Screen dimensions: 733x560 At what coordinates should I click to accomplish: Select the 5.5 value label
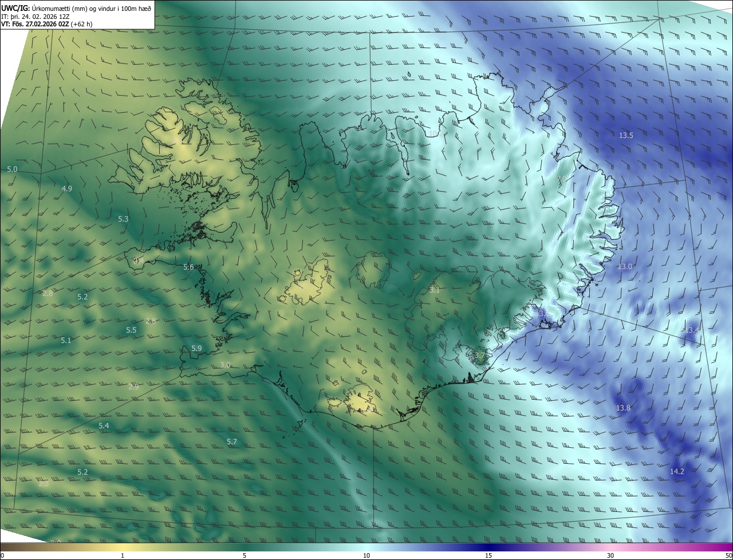click(x=131, y=330)
